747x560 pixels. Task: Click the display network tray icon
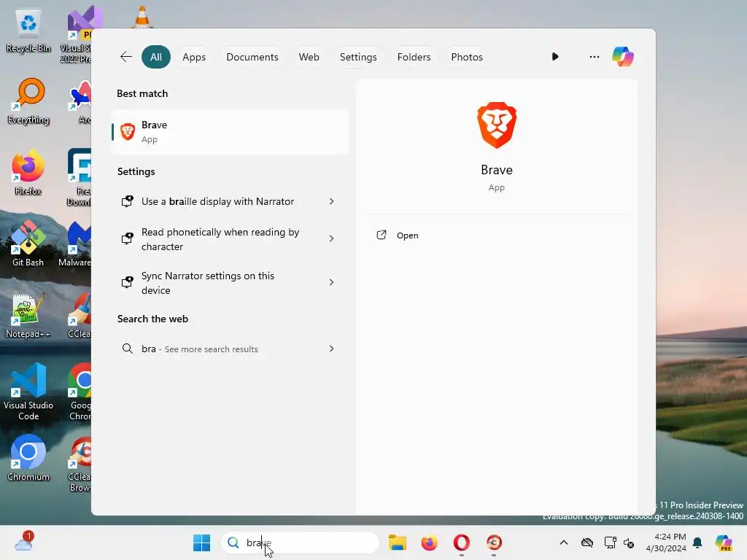click(610, 542)
